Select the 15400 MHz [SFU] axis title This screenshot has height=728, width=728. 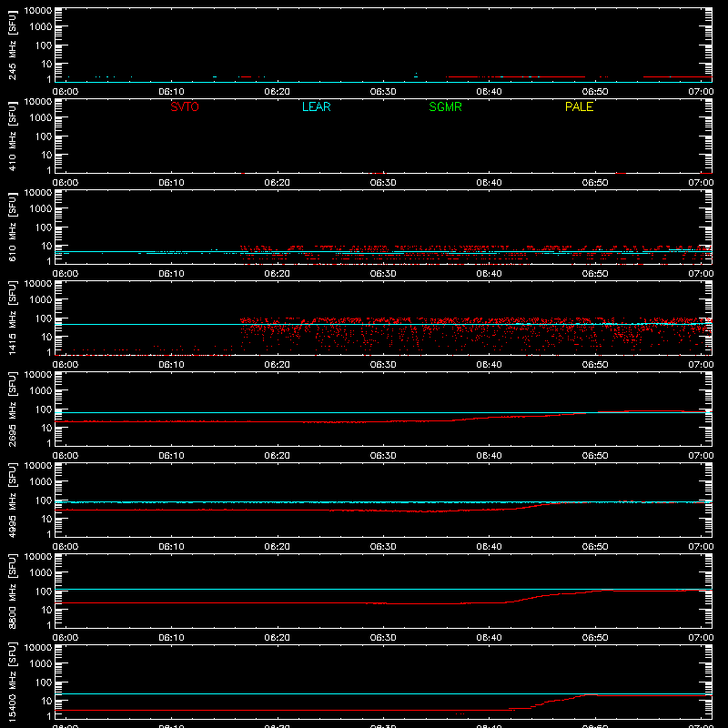pyautogui.click(x=12, y=682)
